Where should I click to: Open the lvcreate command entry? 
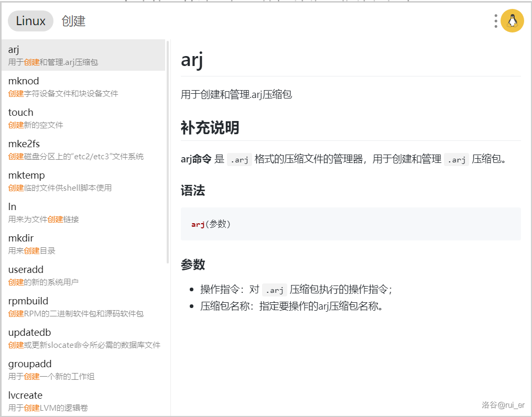click(x=83, y=401)
